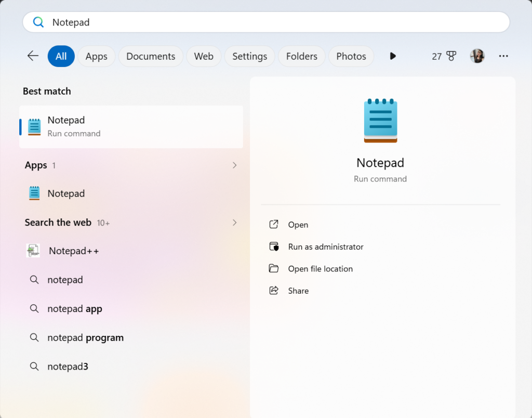
Task: Switch to the Folders filter tab
Action: (x=302, y=56)
